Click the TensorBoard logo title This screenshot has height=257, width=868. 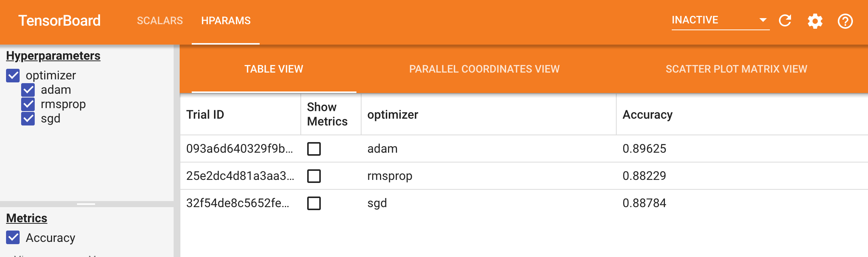[x=60, y=21]
